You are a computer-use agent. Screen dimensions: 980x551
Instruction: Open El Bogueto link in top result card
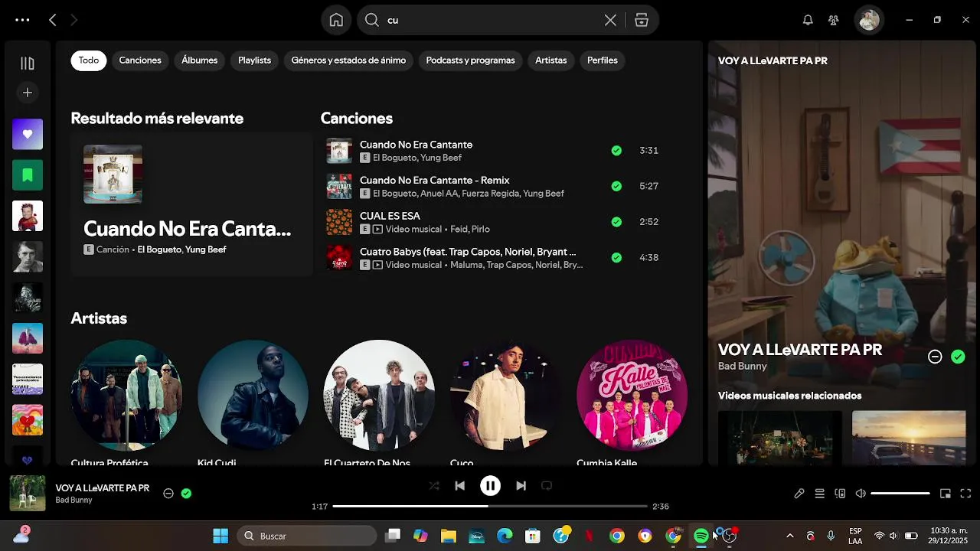[x=159, y=249]
